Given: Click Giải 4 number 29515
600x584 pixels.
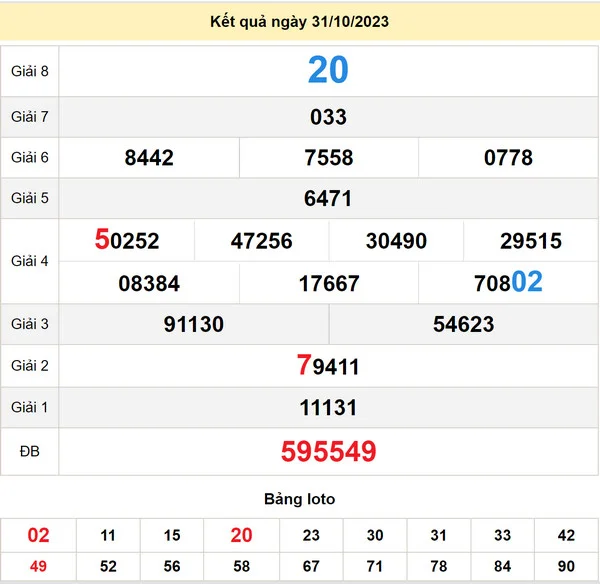Looking at the screenshot, I should 531,241.
